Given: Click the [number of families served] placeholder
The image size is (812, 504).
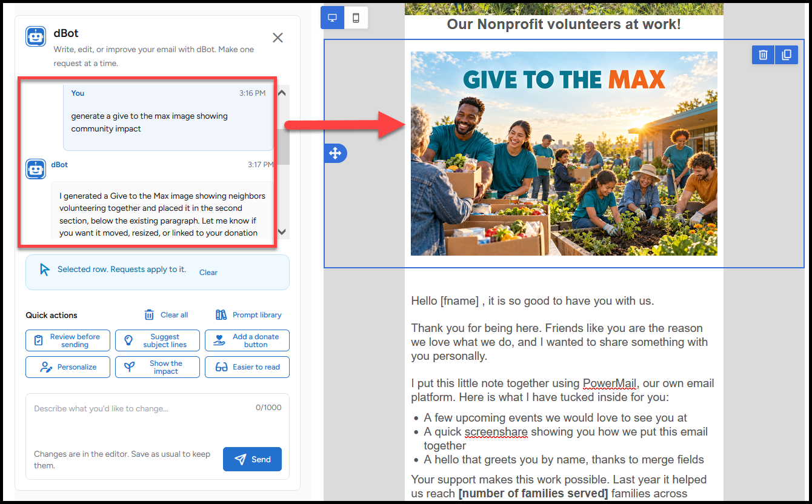Looking at the screenshot, I should tap(533, 493).
